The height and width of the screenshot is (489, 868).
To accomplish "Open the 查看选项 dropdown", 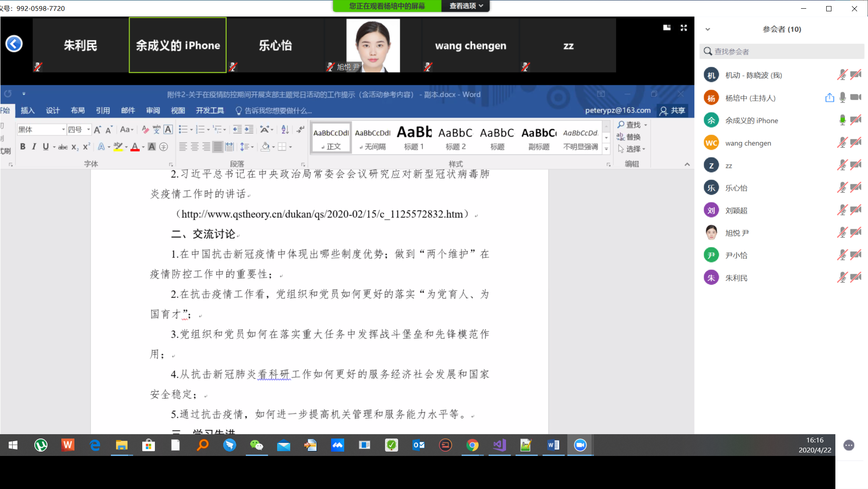I will point(466,6).
